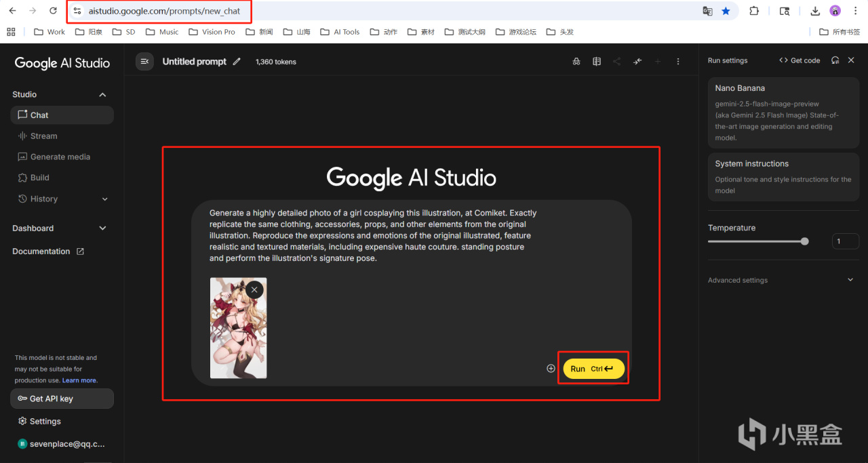The image size is (868, 463).
Task: Click Get code
Action: click(800, 60)
